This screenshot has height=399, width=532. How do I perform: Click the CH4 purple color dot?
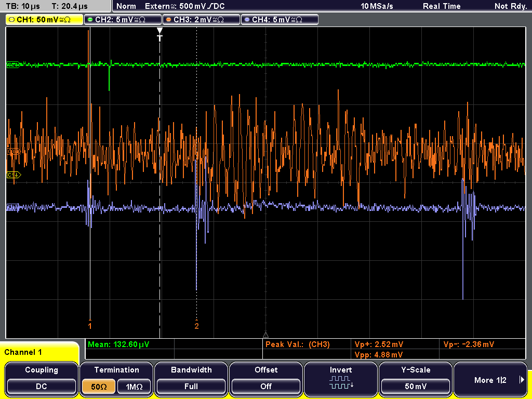point(247,20)
